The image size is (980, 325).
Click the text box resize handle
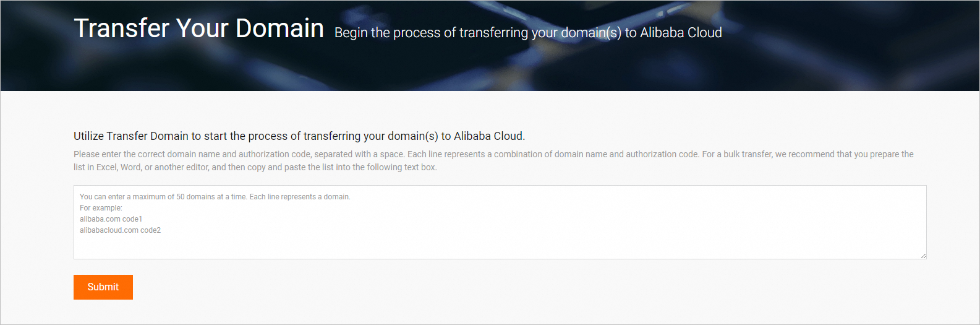(x=922, y=255)
